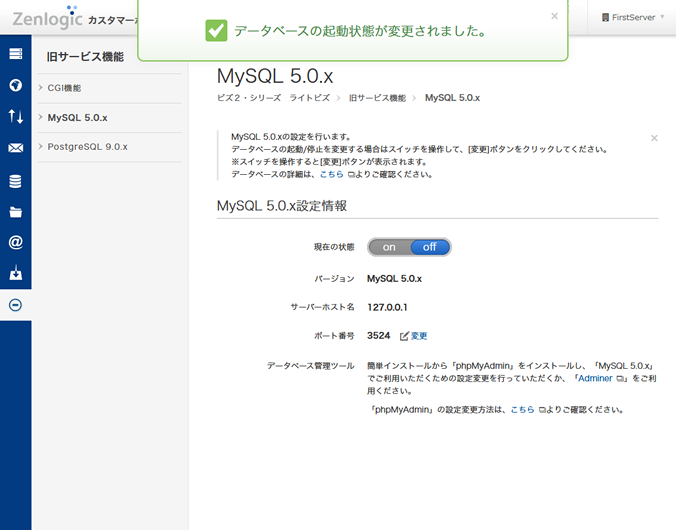Image resolution: width=676 pixels, height=530 pixels.
Task: Open the PostgreSQL 9.0.x section
Action: coord(87,147)
